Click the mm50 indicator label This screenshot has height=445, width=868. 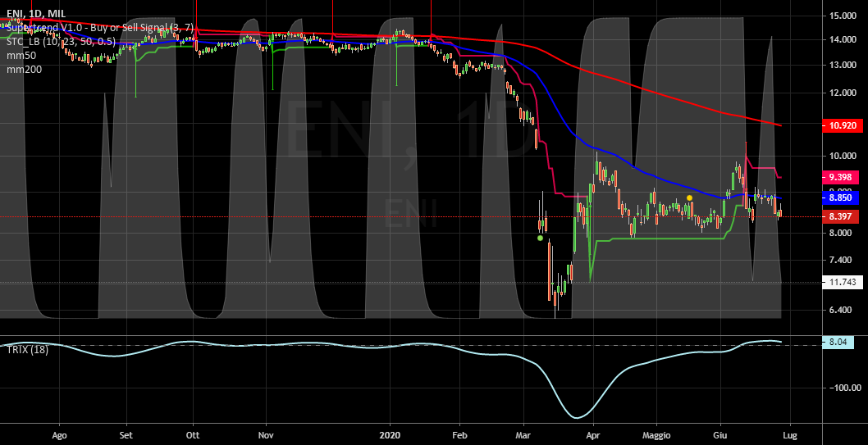21,55
